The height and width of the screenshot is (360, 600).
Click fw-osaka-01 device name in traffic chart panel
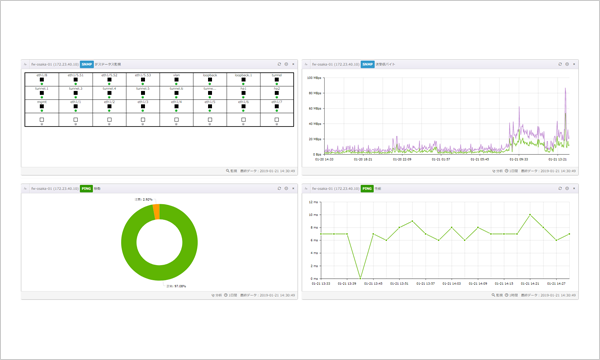tap(336, 64)
